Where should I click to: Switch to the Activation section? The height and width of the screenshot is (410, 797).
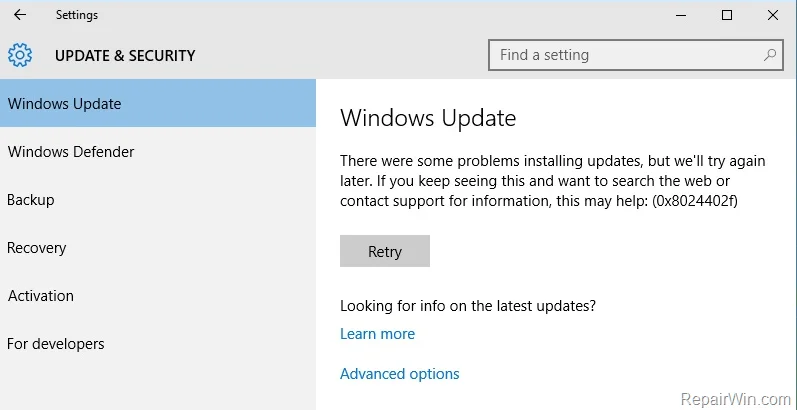41,296
